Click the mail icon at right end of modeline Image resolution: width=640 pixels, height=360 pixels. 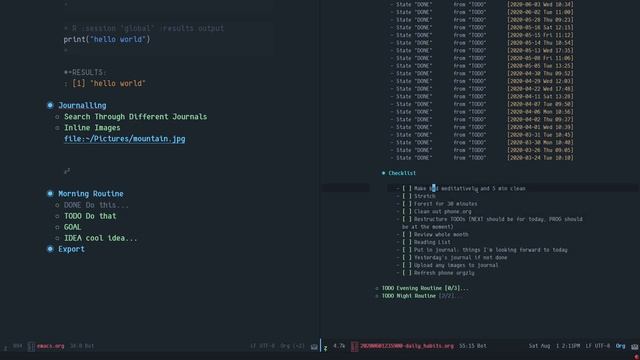pyautogui.click(x=635, y=347)
